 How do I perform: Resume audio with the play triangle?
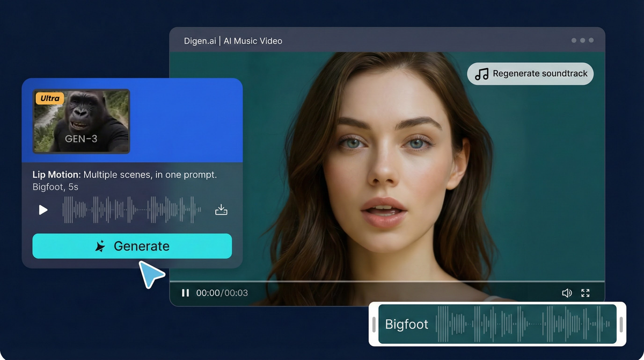point(43,210)
